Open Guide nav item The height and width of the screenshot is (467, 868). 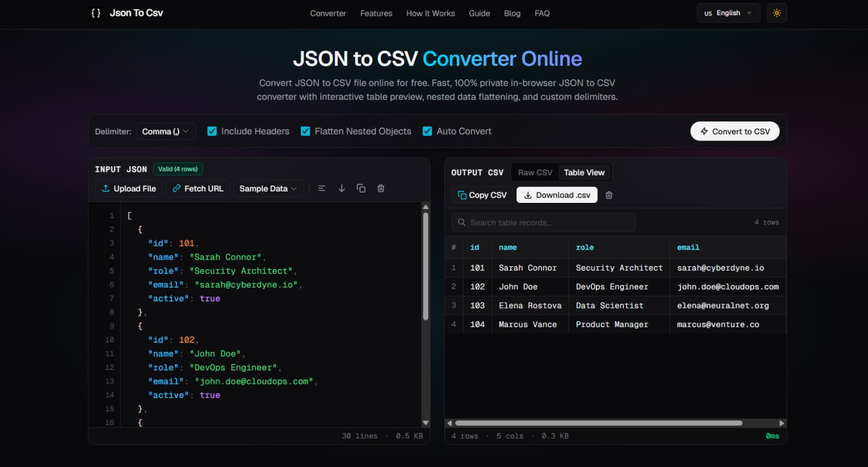[480, 14]
